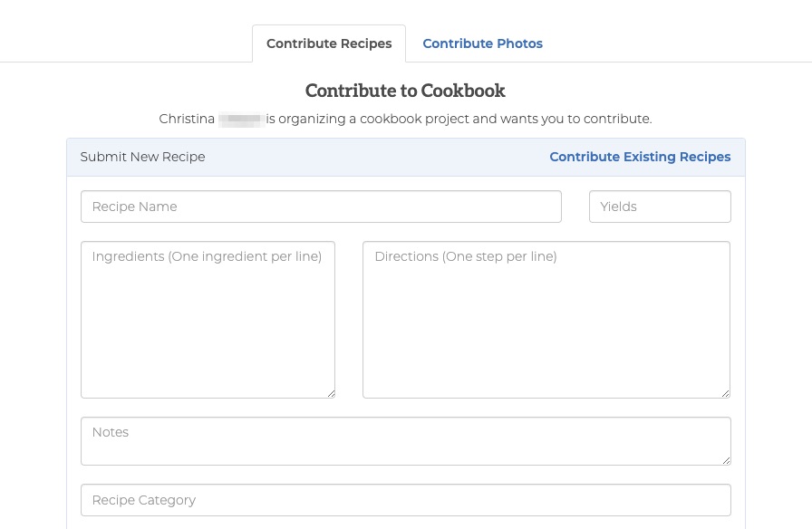Open the Contribute Existing Recipes link
Image resolution: width=812 pixels, height=529 pixels.
[640, 157]
